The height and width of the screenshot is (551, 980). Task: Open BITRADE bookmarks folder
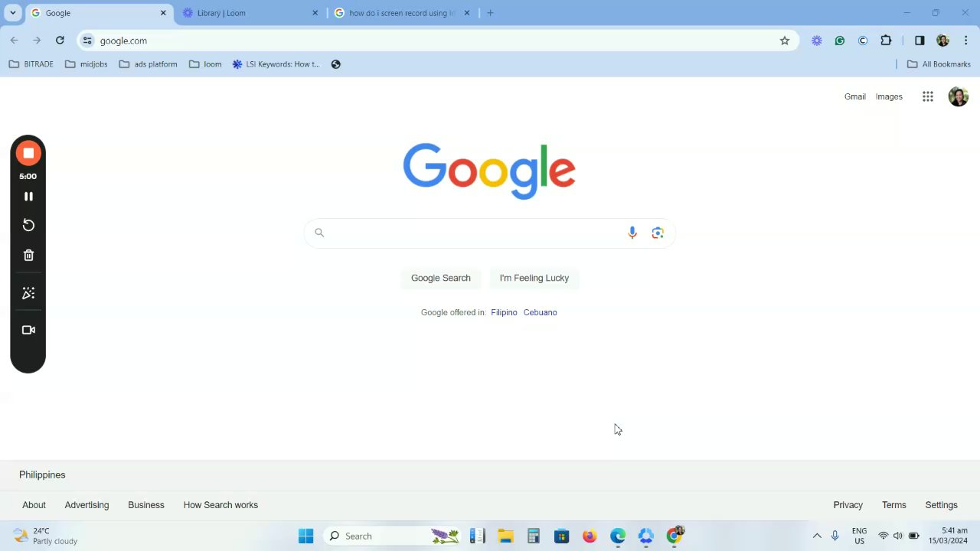[31, 64]
